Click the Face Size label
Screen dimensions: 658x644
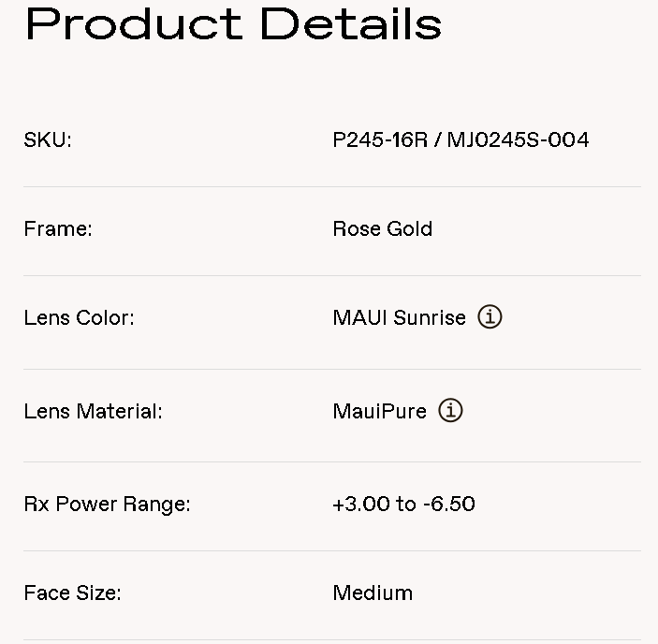point(72,593)
